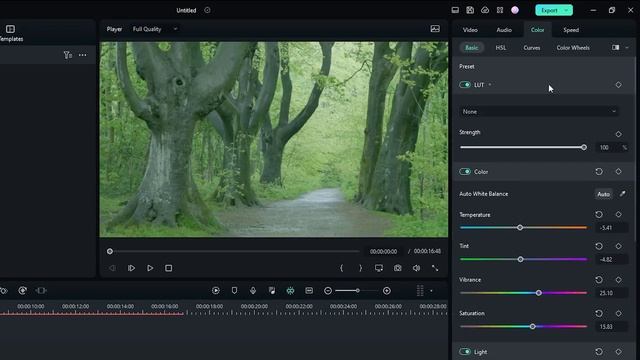Click the stop button in the player
Viewport: 640px width, 360px height.
[169, 268]
